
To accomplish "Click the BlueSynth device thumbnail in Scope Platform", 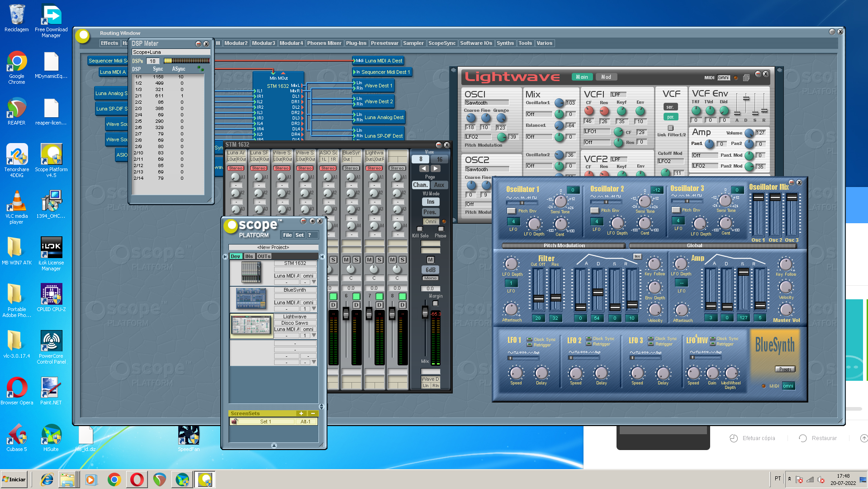I will pos(251,299).
